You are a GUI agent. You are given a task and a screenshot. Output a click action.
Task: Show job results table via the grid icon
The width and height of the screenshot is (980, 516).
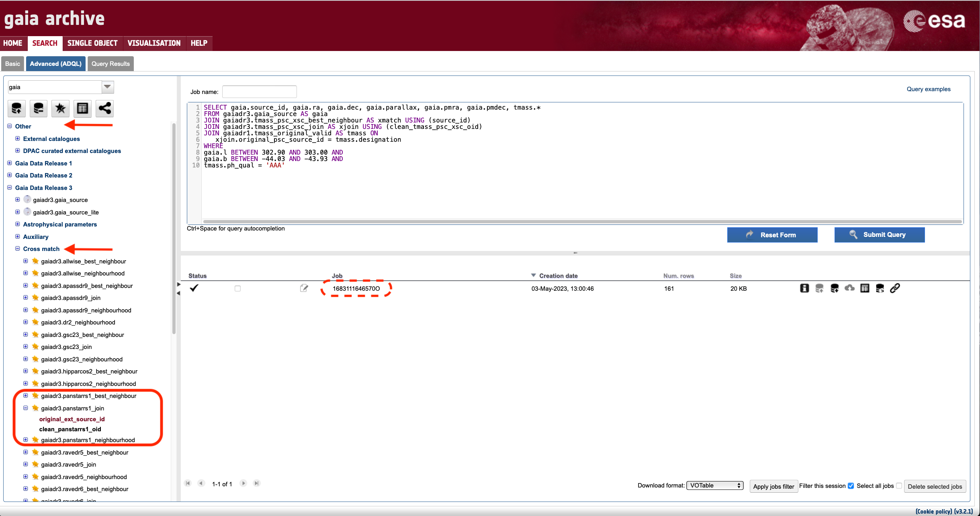865,288
